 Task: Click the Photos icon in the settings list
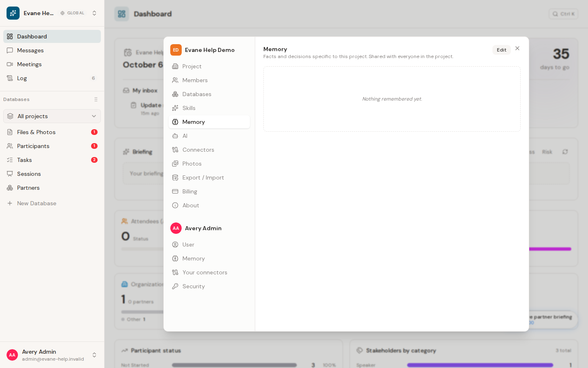click(x=175, y=164)
